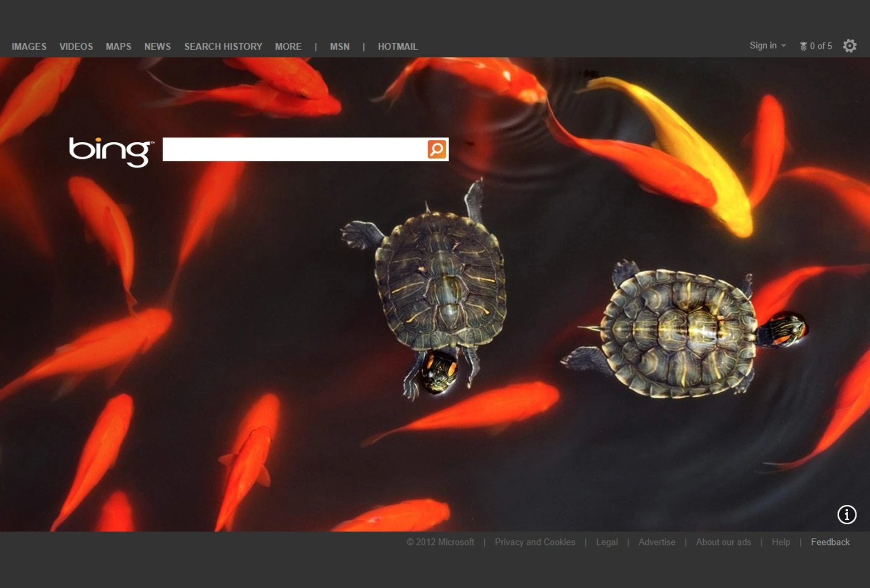Click the Legal footer link
The image size is (870, 588).
coord(607,542)
